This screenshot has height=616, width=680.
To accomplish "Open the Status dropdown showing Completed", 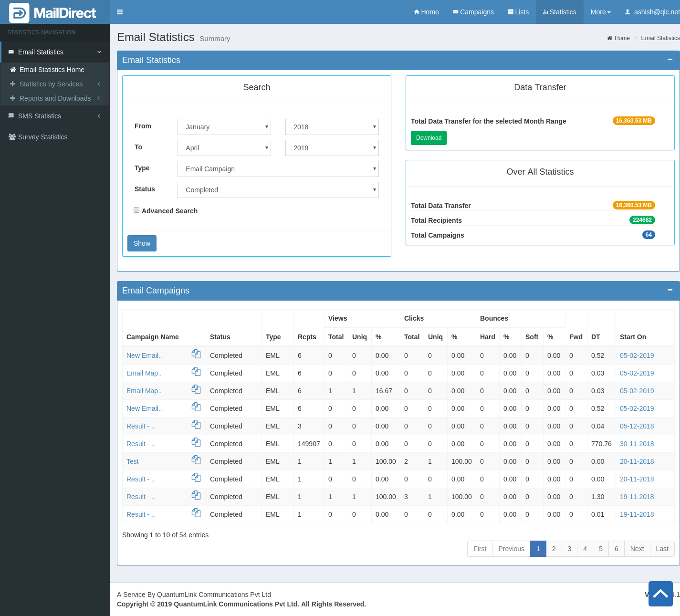I will pos(278,190).
